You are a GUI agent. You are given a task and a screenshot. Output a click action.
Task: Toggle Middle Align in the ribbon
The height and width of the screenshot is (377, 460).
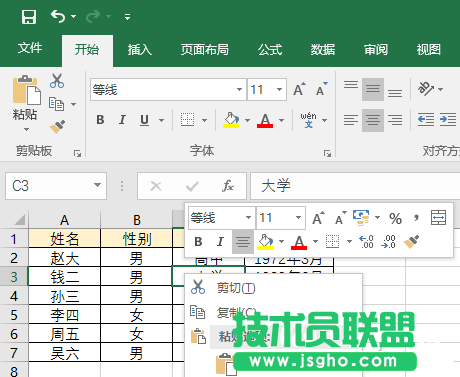(x=373, y=89)
